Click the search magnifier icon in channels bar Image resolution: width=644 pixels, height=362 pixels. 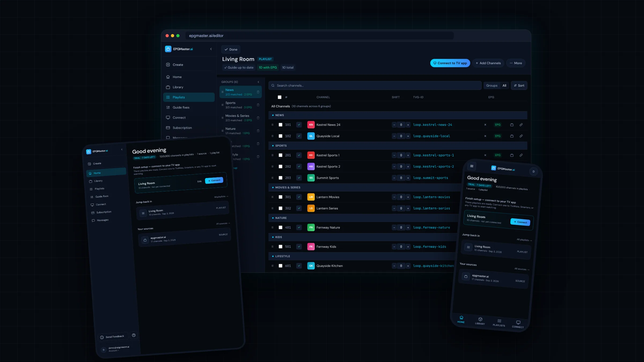point(273,86)
